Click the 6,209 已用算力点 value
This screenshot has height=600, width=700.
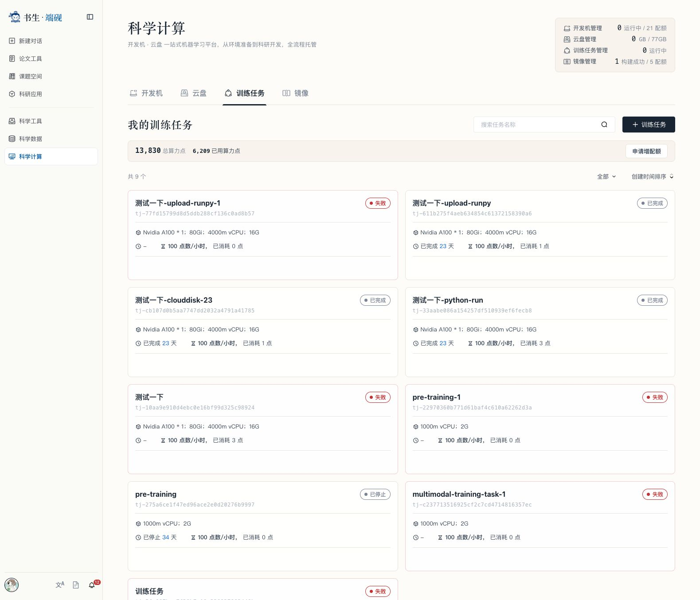coord(216,151)
